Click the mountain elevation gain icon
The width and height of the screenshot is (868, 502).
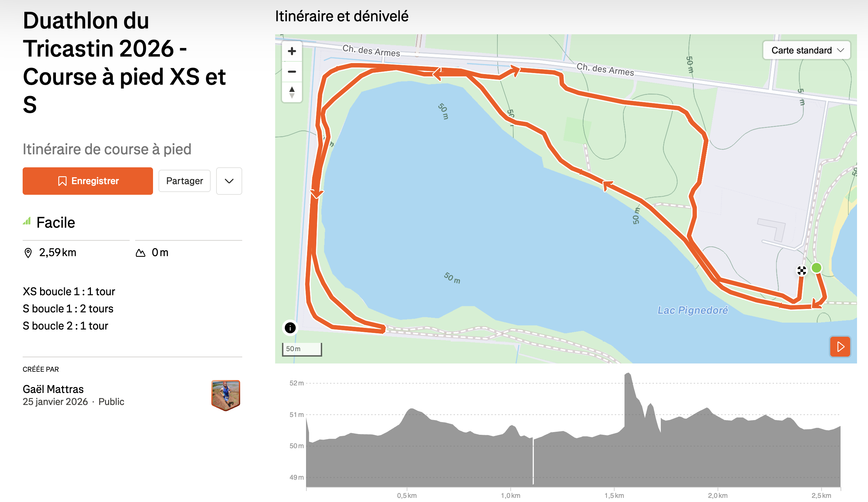(x=140, y=253)
